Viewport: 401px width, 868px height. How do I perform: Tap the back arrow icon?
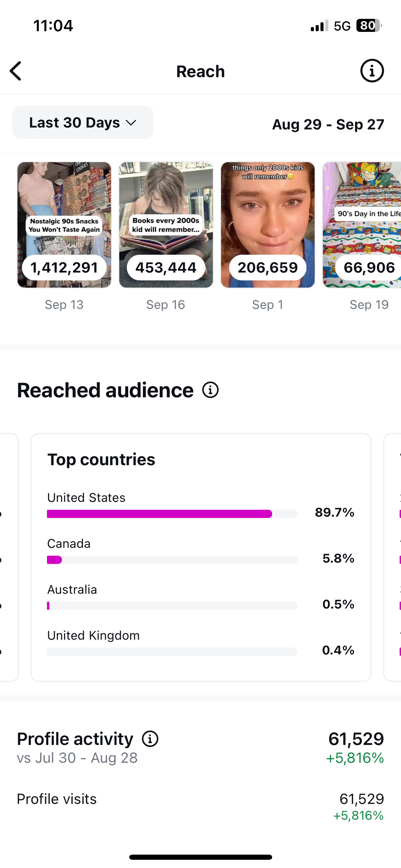(x=15, y=71)
